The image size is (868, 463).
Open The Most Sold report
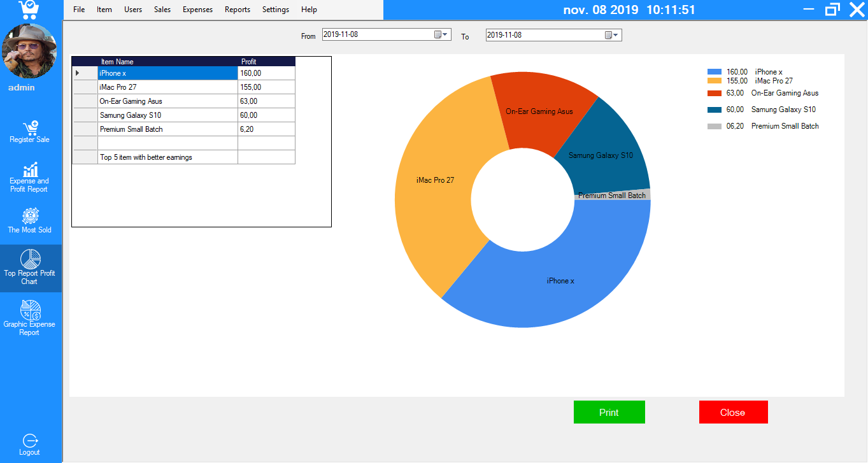(29, 220)
